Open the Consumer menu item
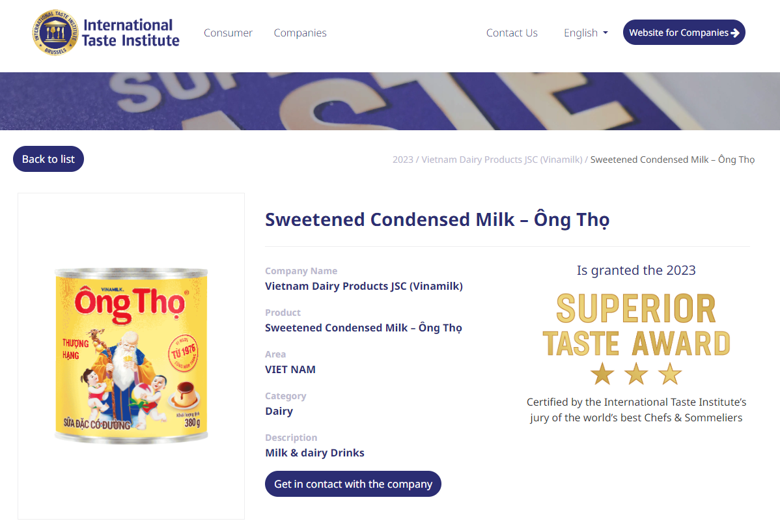 (228, 32)
